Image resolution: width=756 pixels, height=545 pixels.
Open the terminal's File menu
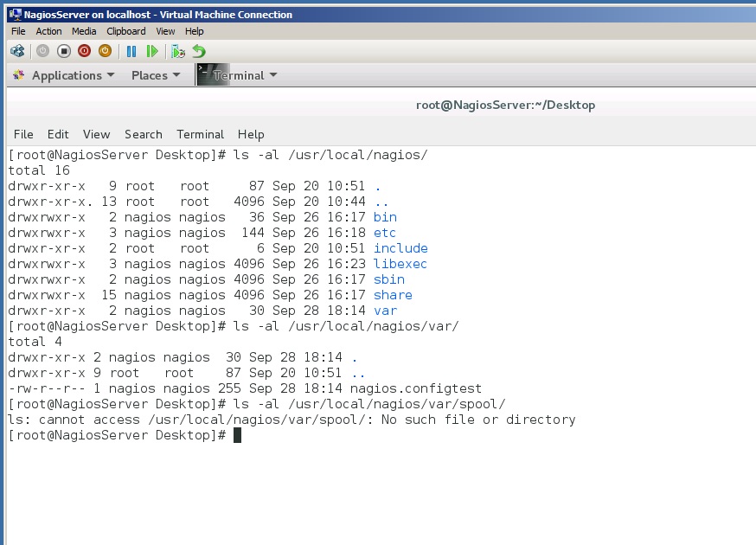pyautogui.click(x=23, y=134)
